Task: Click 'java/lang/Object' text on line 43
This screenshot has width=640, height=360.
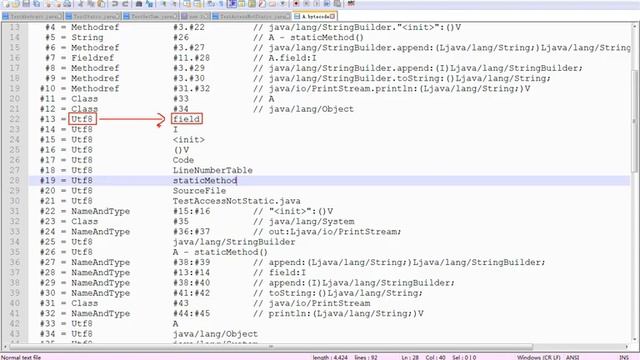Action: tap(215, 334)
